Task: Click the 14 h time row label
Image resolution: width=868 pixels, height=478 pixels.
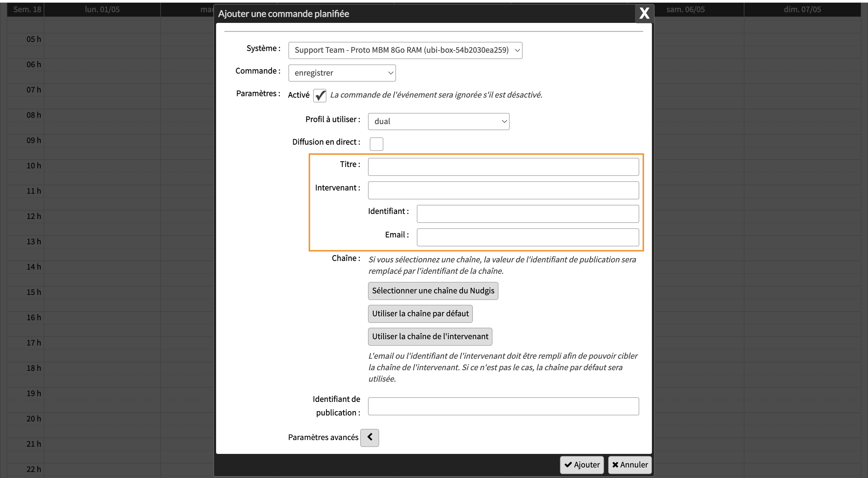Action: coord(34,267)
